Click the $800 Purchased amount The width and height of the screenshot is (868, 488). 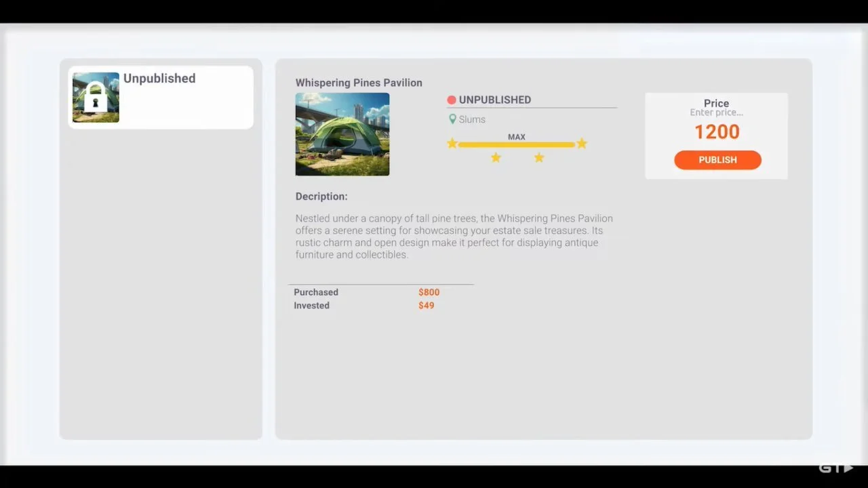[x=429, y=292]
